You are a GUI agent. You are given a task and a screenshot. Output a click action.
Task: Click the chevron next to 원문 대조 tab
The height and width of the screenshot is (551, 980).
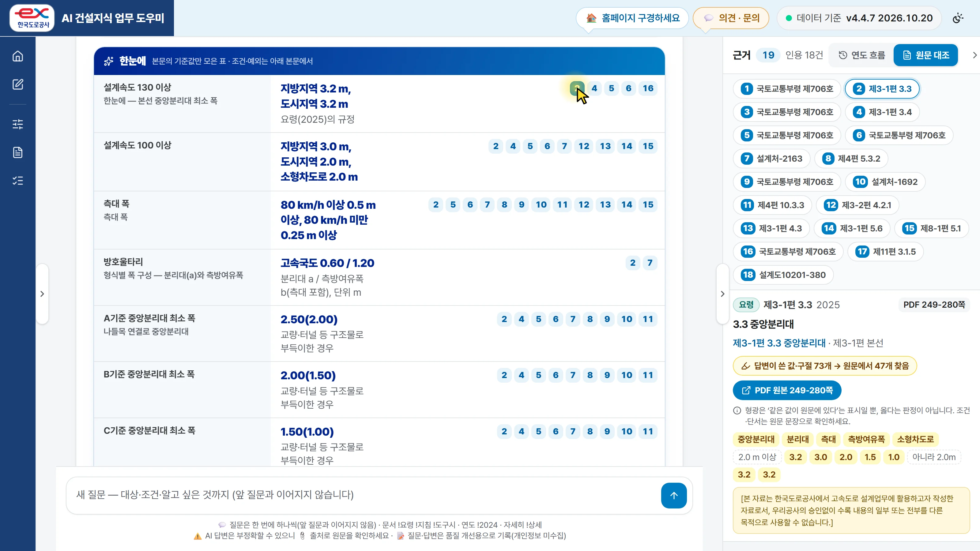coord(974,55)
